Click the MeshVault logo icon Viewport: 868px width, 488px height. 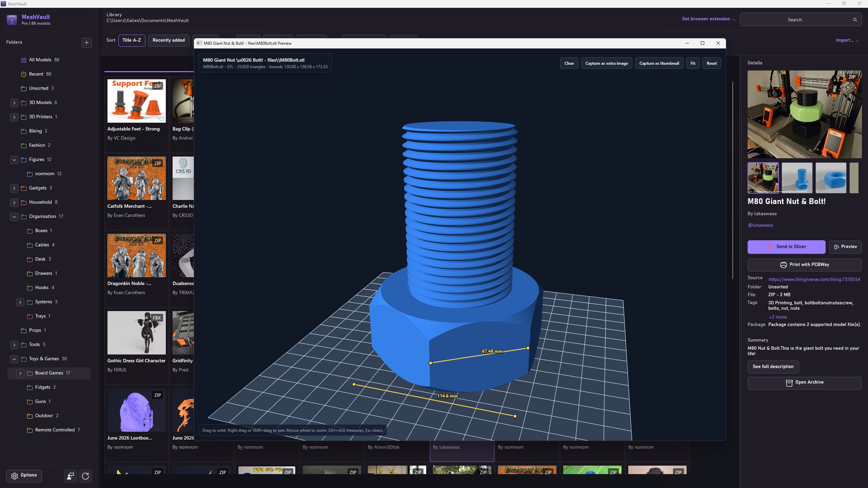click(x=12, y=20)
